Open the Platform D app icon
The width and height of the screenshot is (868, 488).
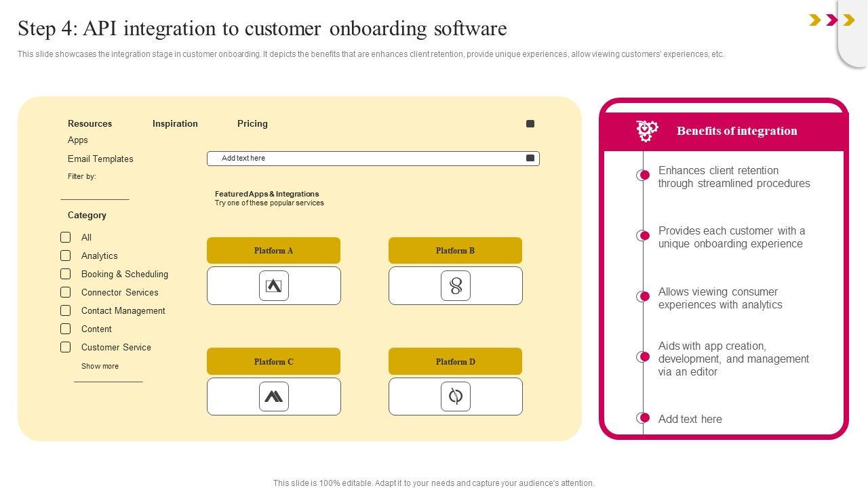point(455,396)
